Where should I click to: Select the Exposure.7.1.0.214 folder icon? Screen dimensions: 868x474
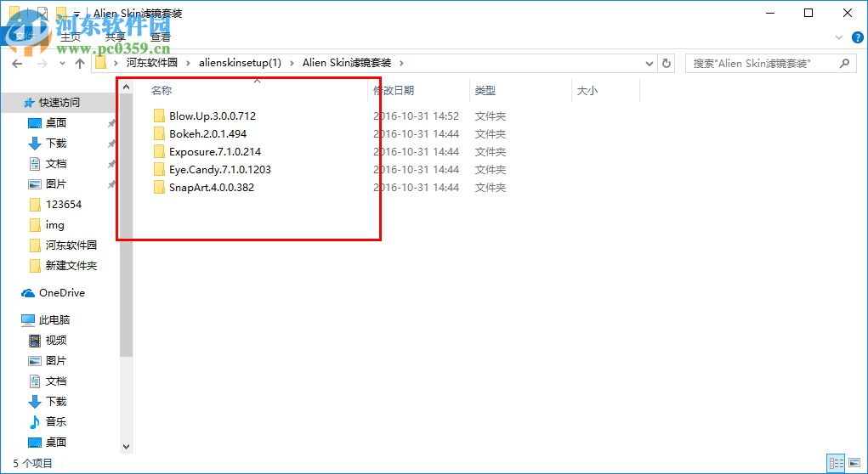[160, 151]
